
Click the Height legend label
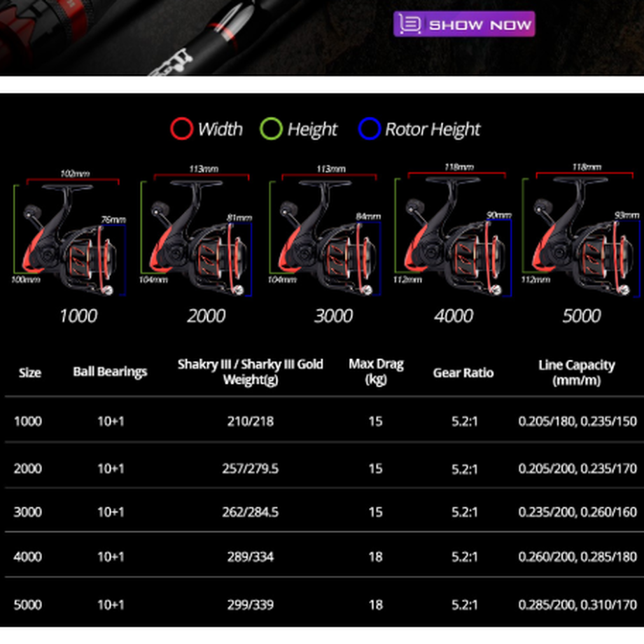[312, 129]
